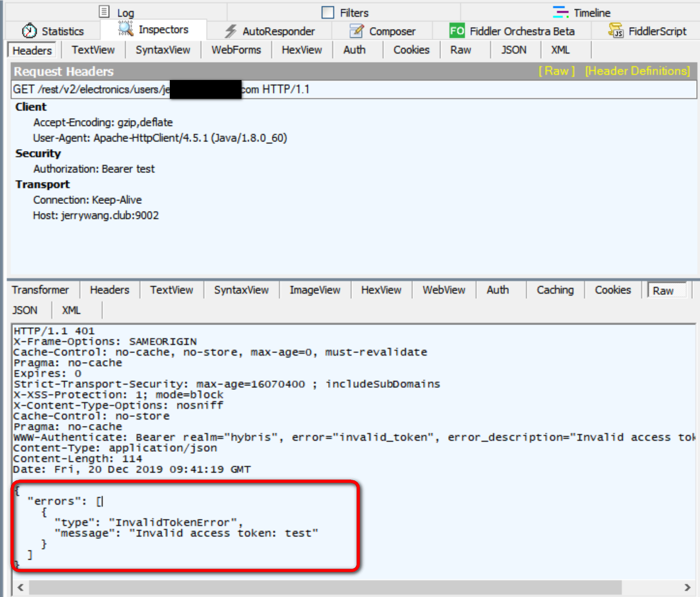Select Connection: Keep-Alive header
Screen dimensions: 700x597
(88, 200)
